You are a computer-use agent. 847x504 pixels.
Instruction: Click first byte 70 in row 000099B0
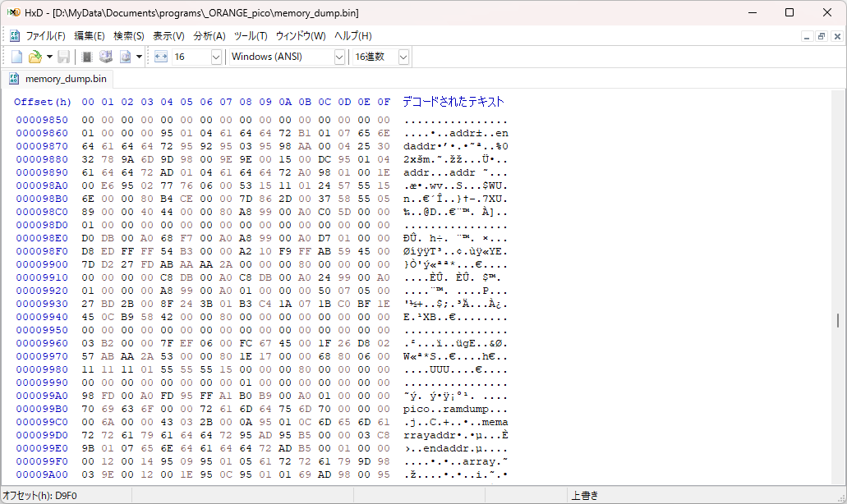88,409
